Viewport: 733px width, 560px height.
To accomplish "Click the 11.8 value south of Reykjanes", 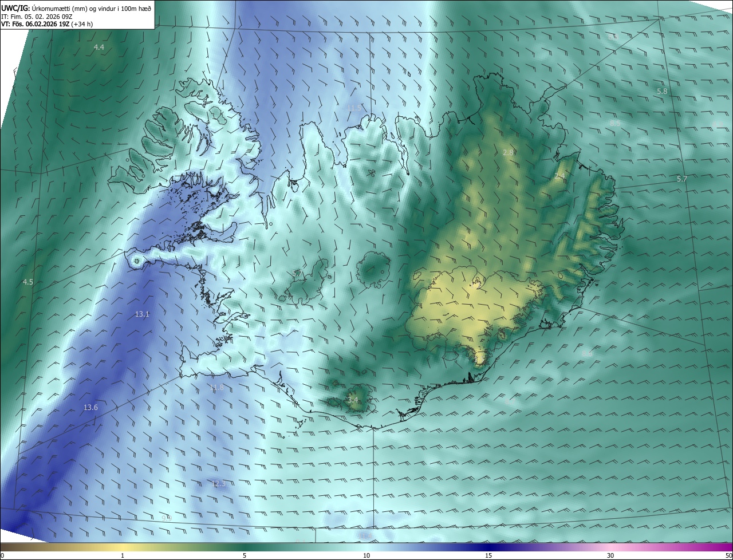I will [x=216, y=388].
